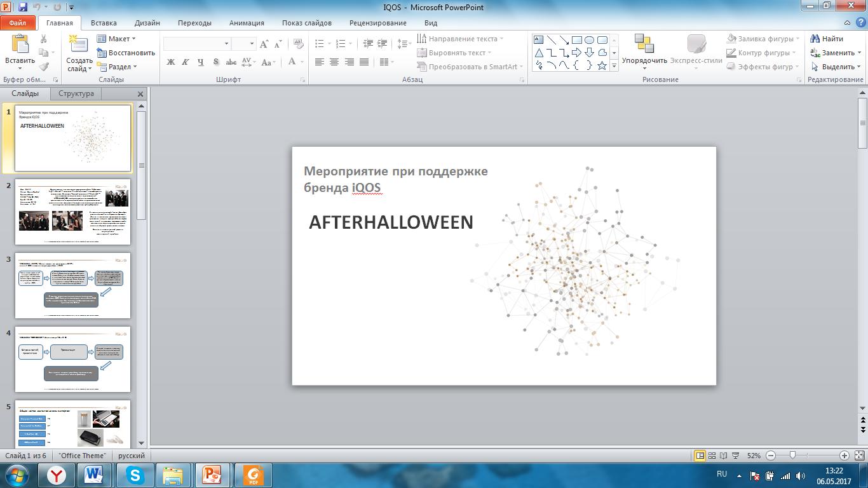Toggle bold (Ж) formatting
Image resolution: width=868 pixels, height=488 pixels.
click(170, 62)
